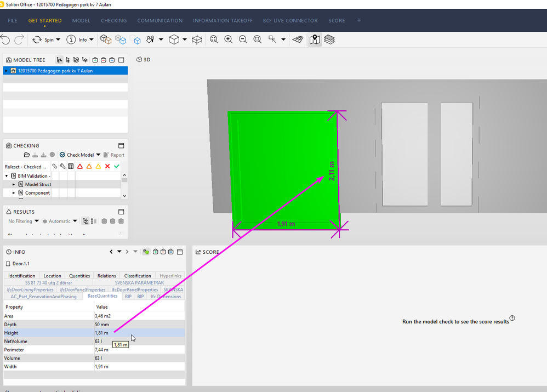
Task: Expand the Component ruleset row
Action: click(14, 192)
